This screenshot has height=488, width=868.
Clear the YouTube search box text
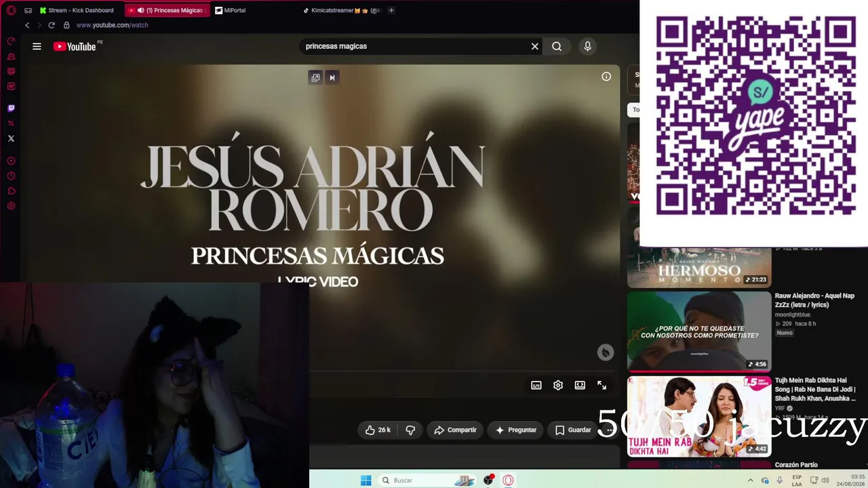click(x=535, y=46)
